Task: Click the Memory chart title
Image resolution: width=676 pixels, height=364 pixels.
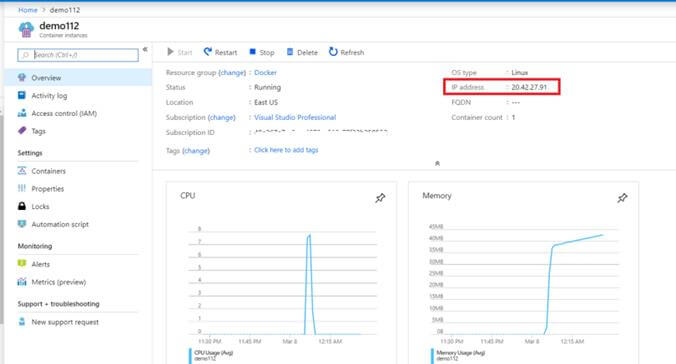Action: point(437,195)
